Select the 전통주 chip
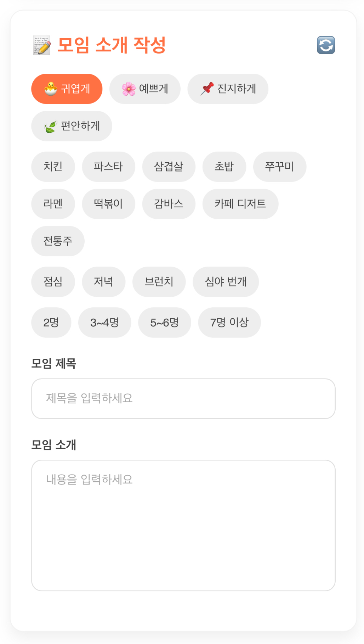The width and height of the screenshot is (364, 644). [58, 241]
